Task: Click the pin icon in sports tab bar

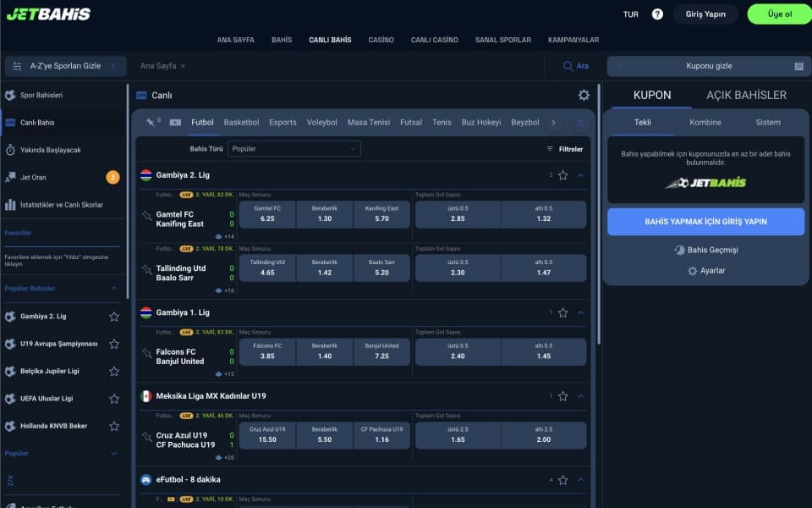Action: 151,122
